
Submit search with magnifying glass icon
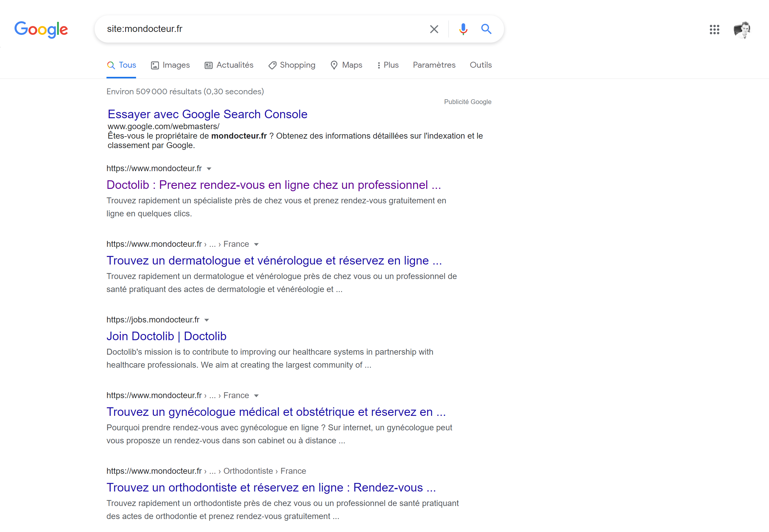486,29
